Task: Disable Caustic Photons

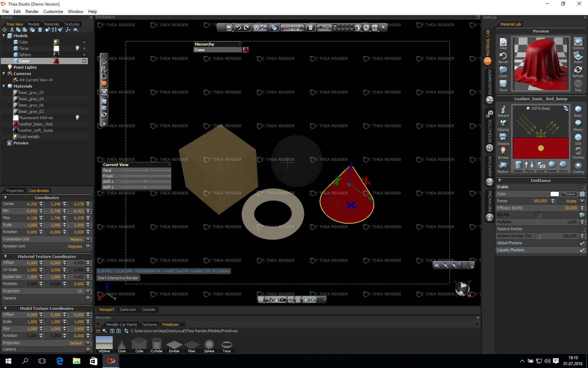Action: [582, 250]
